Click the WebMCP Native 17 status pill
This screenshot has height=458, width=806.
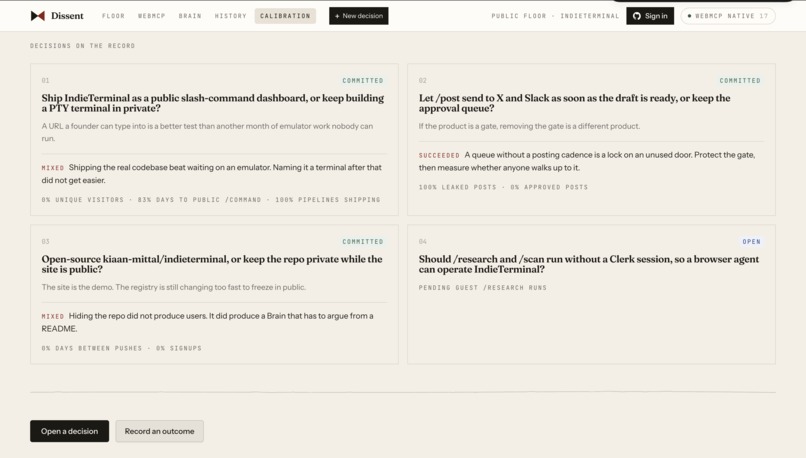coord(728,16)
